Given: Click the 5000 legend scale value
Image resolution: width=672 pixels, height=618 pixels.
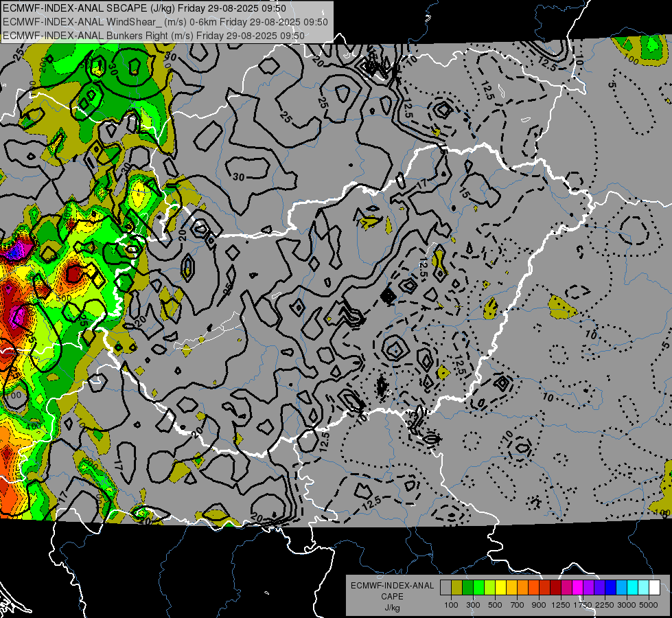Looking at the screenshot, I should [x=649, y=605].
